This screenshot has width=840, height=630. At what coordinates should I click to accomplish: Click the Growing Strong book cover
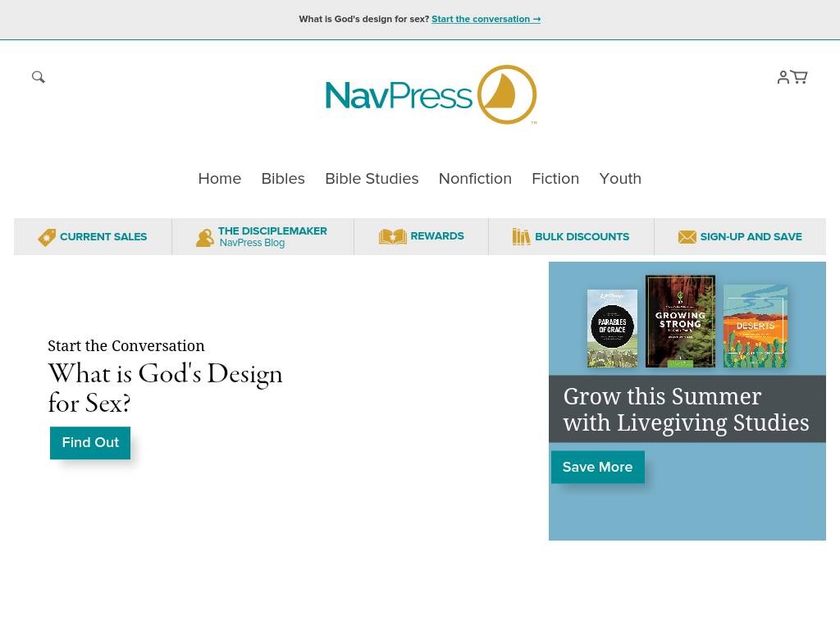[x=680, y=322]
